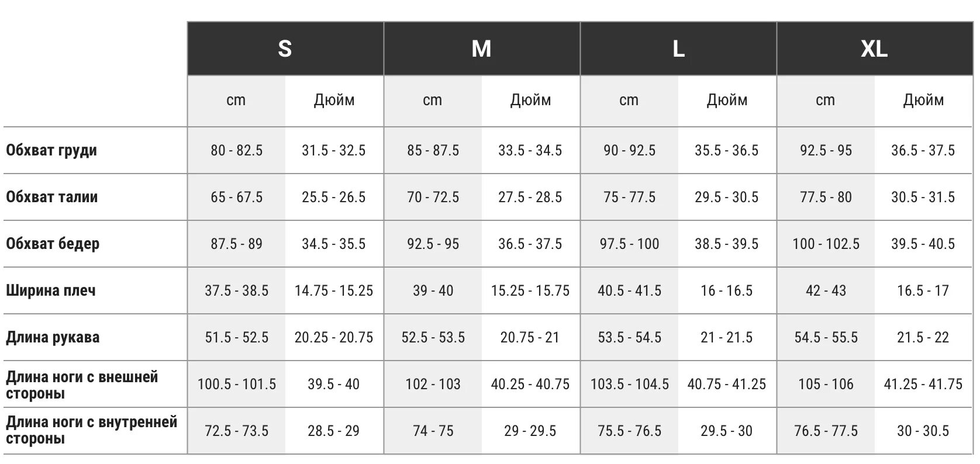Click the 'Дюйм' subheader under size XL
Viewport: 980px width, 464px height.
pyautogui.click(x=923, y=101)
